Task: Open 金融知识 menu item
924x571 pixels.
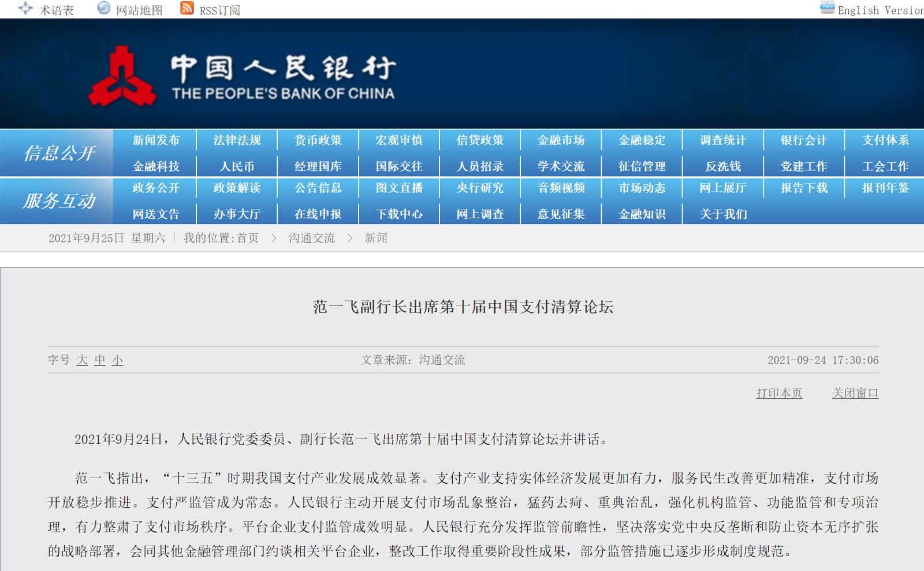Action: (x=642, y=214)
